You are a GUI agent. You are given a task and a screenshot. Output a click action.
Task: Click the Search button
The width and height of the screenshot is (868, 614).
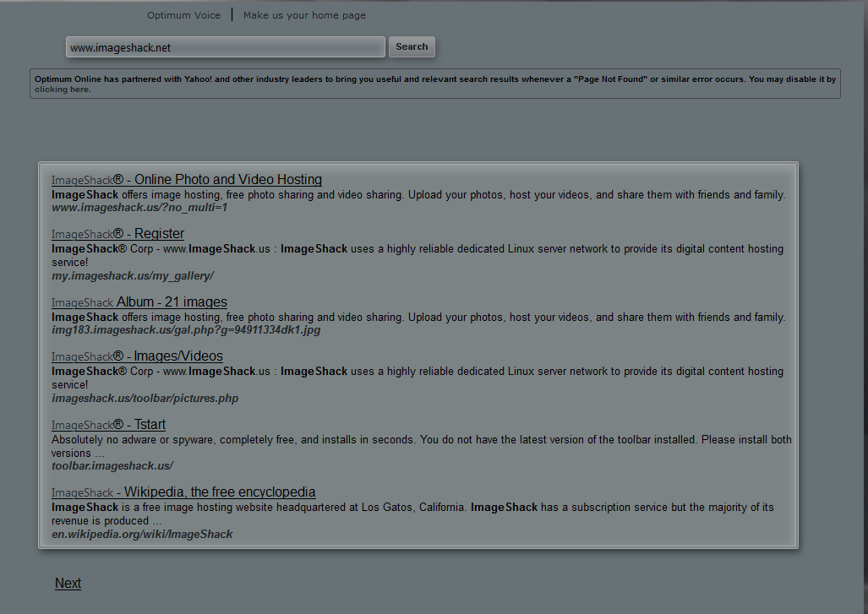[x=412, y=47]
